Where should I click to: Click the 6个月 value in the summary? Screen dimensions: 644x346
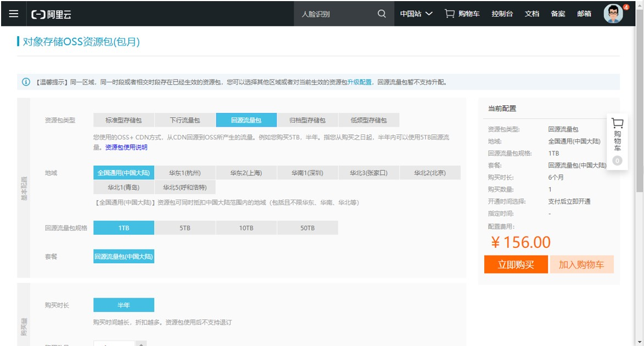556,177
